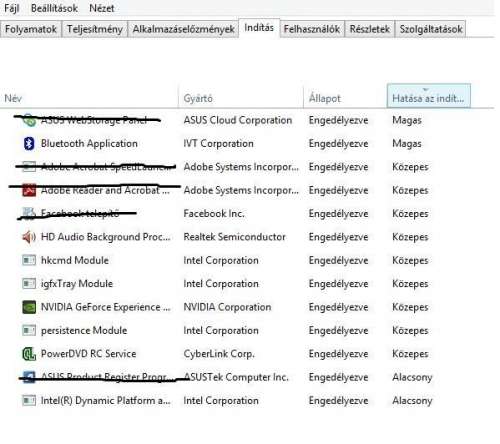The image size is (500, 444).
Task: Click the ASUS Cloud Corporation publisher cell
Action: pos(238,120)
